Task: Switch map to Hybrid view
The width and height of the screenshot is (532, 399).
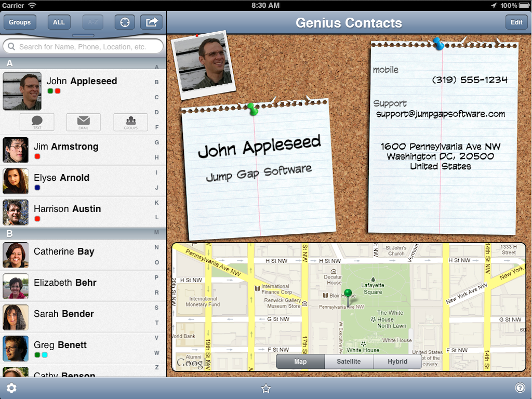Action: click(x=397, y=362)
